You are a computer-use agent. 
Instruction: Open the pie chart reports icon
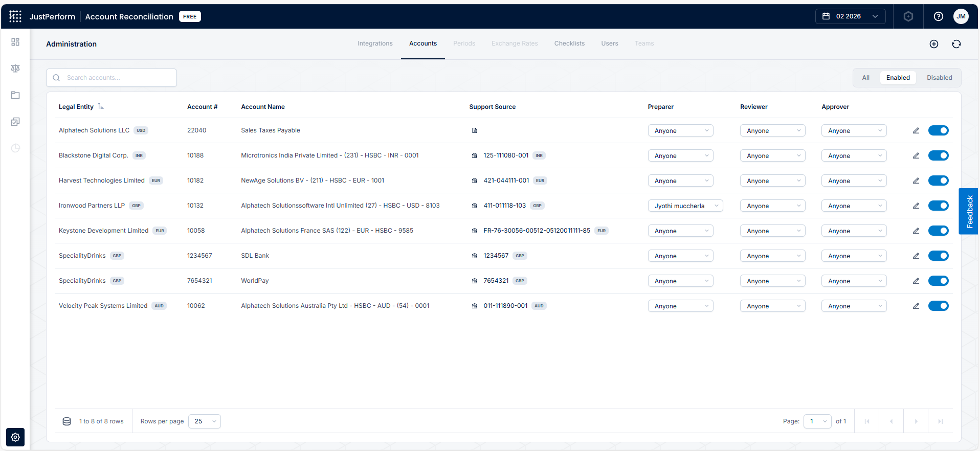(x=15, y=148)
